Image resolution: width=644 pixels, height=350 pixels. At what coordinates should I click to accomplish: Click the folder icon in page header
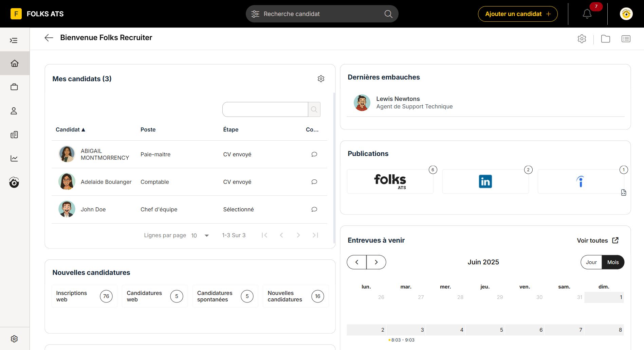[x=605, y=39]
